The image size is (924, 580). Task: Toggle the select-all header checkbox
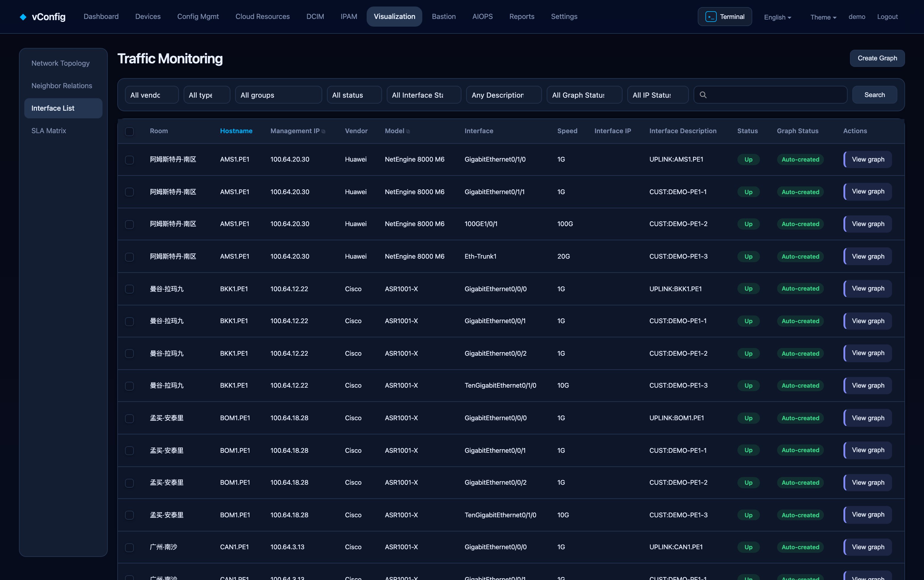point(130,131)
